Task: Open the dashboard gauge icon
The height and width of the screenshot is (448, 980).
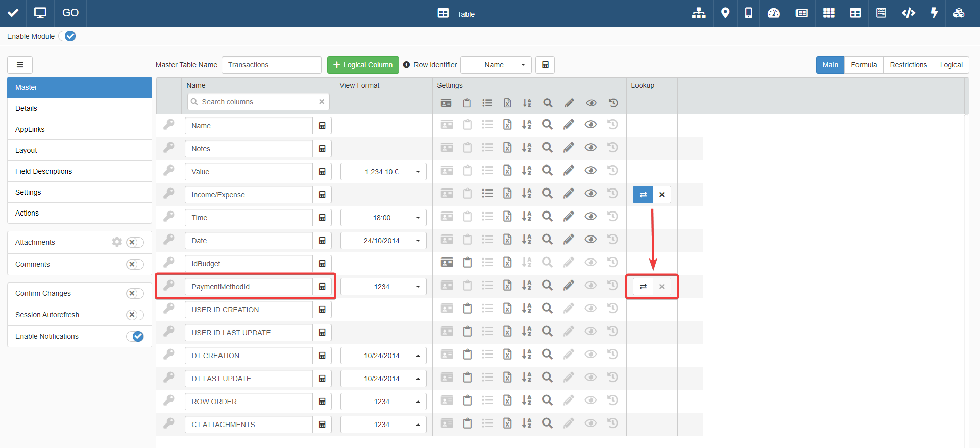Action: click(774, 13)
